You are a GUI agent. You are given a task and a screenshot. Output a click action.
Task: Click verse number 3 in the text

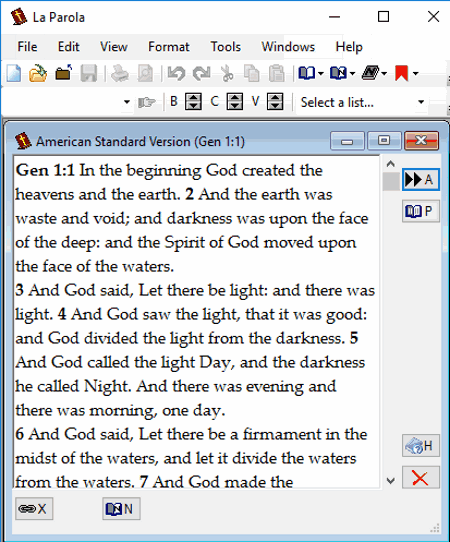click(x=19, y=290)
